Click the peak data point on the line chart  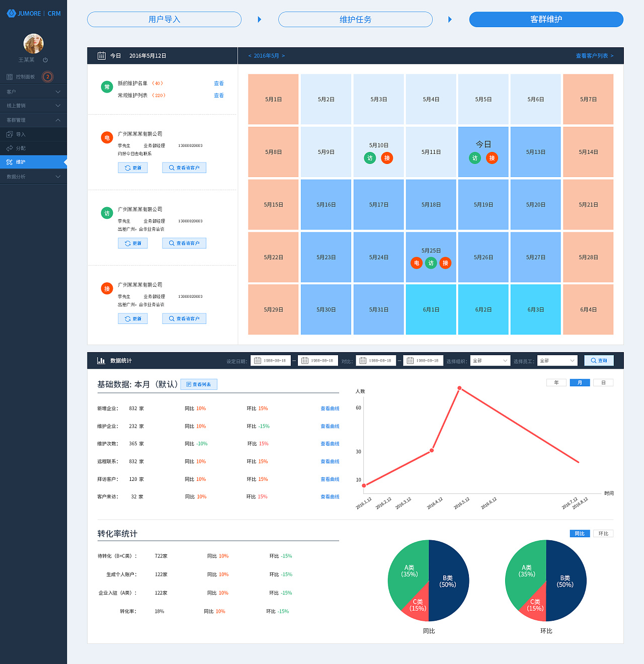[x=460, y=388]
